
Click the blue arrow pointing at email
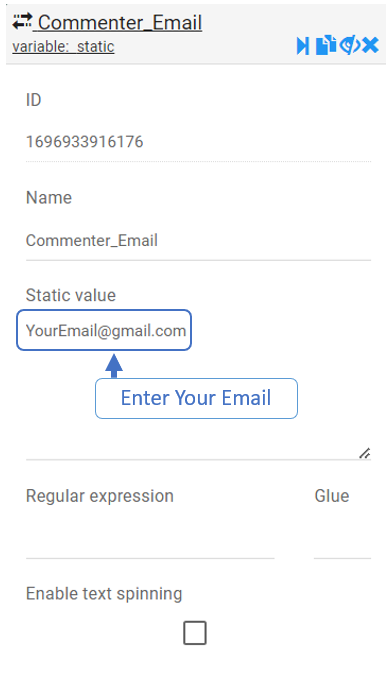point(114,366)
